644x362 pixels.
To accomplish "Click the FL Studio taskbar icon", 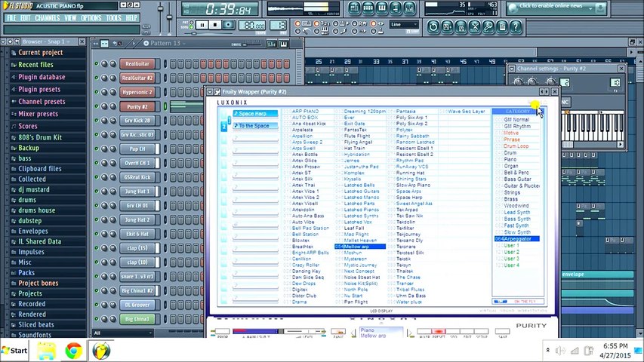I will pyautogui.click(x=100, y=351).
